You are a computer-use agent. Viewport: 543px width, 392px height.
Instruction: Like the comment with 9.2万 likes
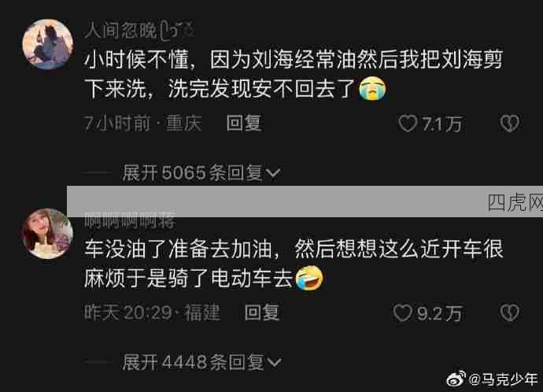[403, 313]
